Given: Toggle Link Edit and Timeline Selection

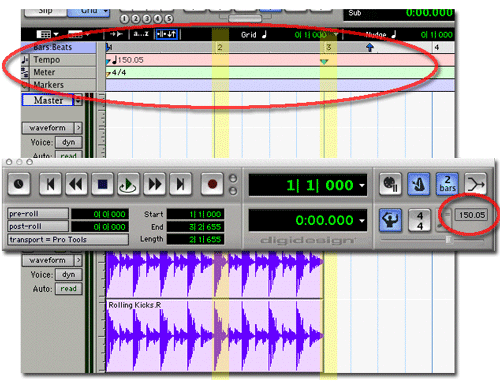Looking at the screenshot, I should coord(167,34).
